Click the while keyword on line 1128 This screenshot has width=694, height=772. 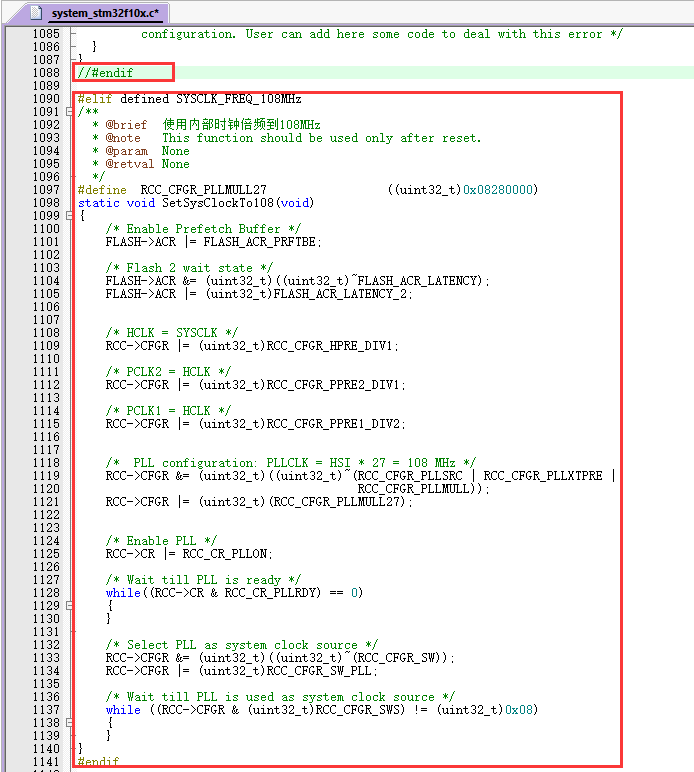[123, 593]
